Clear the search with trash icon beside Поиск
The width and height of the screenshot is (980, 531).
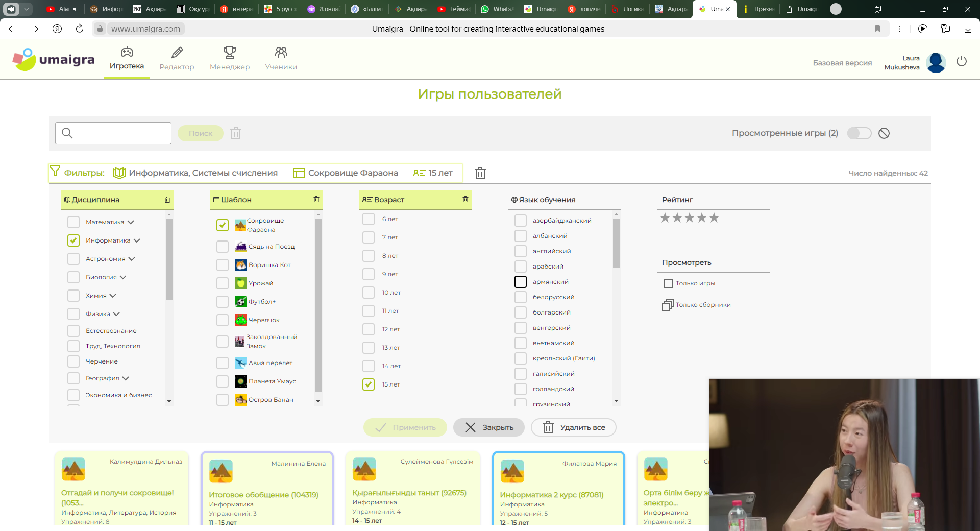(235, 133)
